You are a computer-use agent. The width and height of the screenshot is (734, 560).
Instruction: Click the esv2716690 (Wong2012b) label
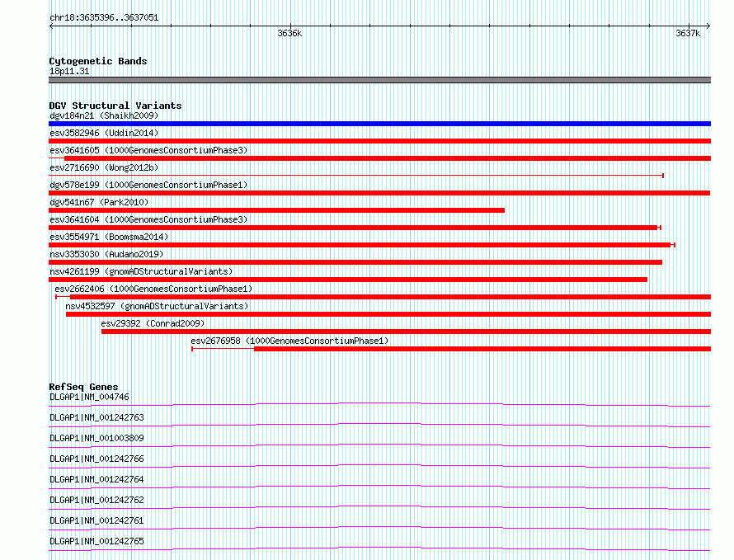coord(104,167)
